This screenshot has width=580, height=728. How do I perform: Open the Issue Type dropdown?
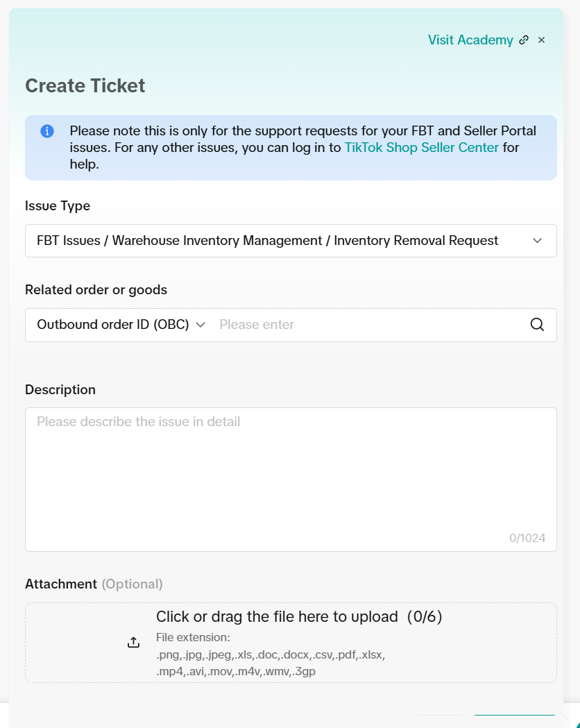[x=278, y=241]
